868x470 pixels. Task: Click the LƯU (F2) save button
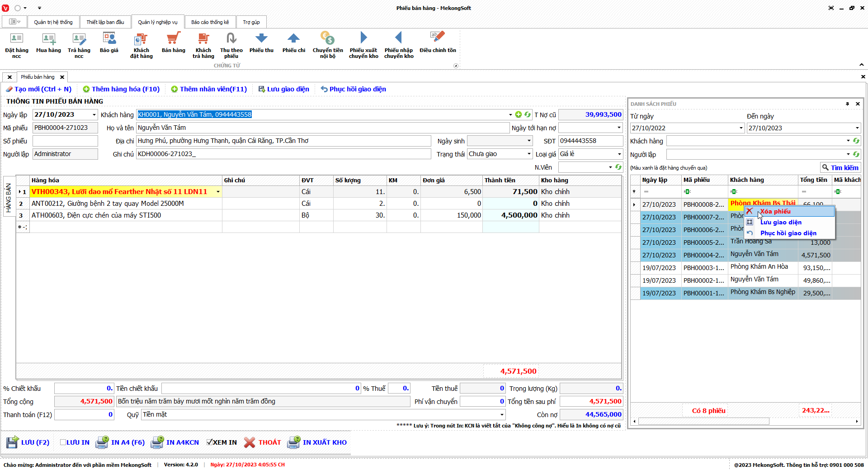28,442
